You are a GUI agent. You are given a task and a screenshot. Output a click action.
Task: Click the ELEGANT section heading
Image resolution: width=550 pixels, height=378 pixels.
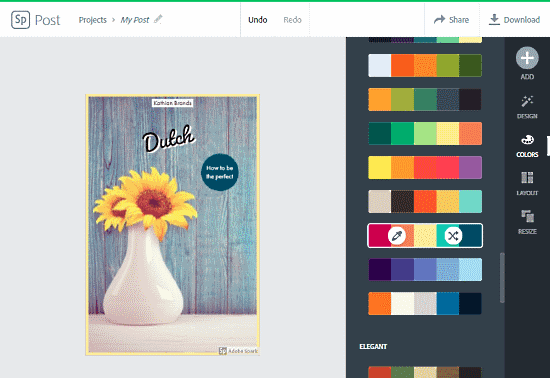click(x=373, y=346)
